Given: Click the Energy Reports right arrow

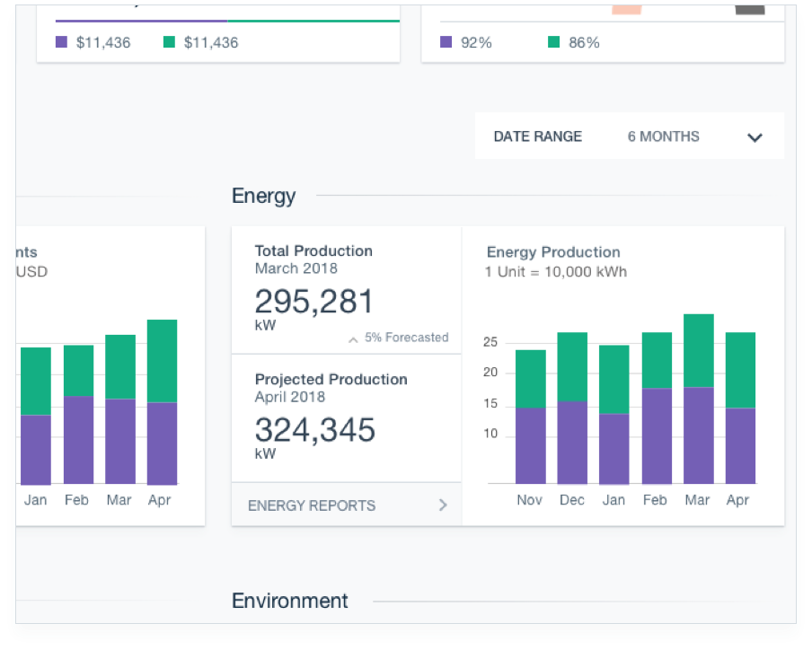Looking at the screenshot, I should [442, 505].
